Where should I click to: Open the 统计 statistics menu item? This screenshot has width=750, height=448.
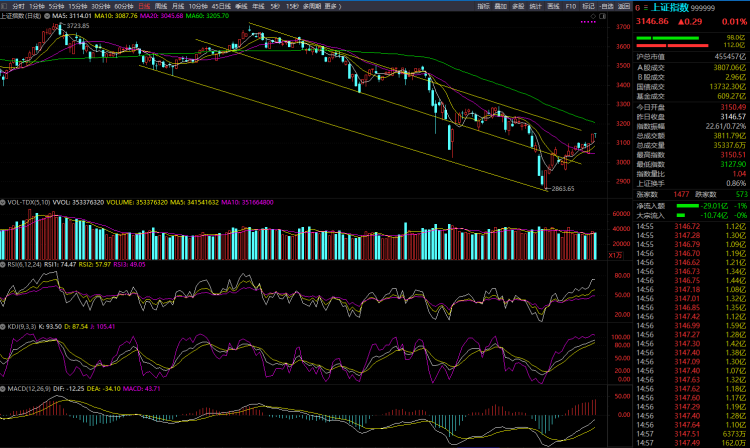(x=535, y=6)
